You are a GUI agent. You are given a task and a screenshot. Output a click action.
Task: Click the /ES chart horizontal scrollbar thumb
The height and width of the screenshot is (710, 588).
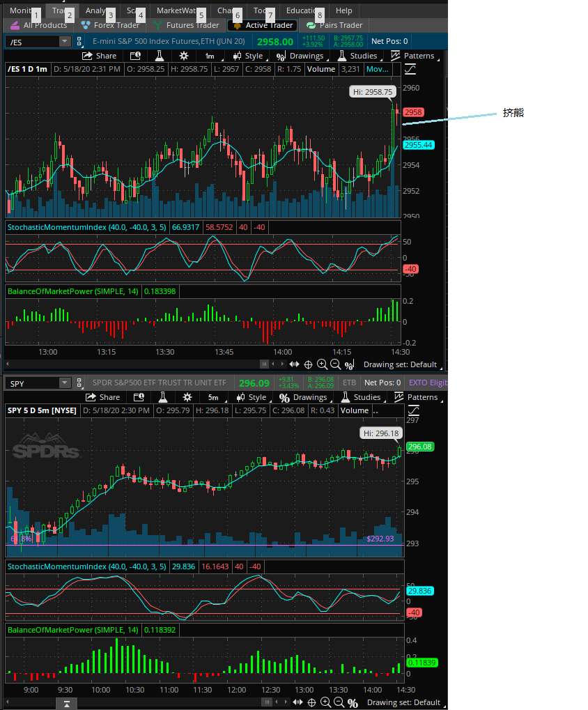(264, 364)
